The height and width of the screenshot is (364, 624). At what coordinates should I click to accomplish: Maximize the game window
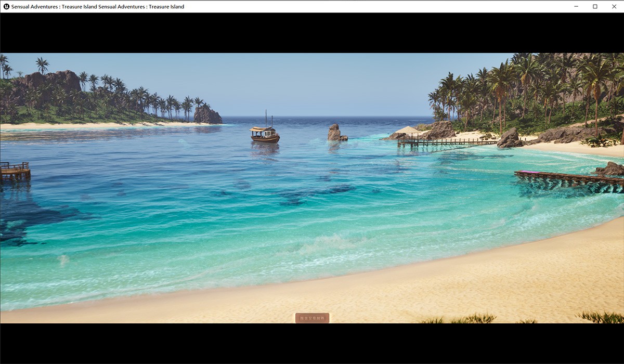(595, 6)
